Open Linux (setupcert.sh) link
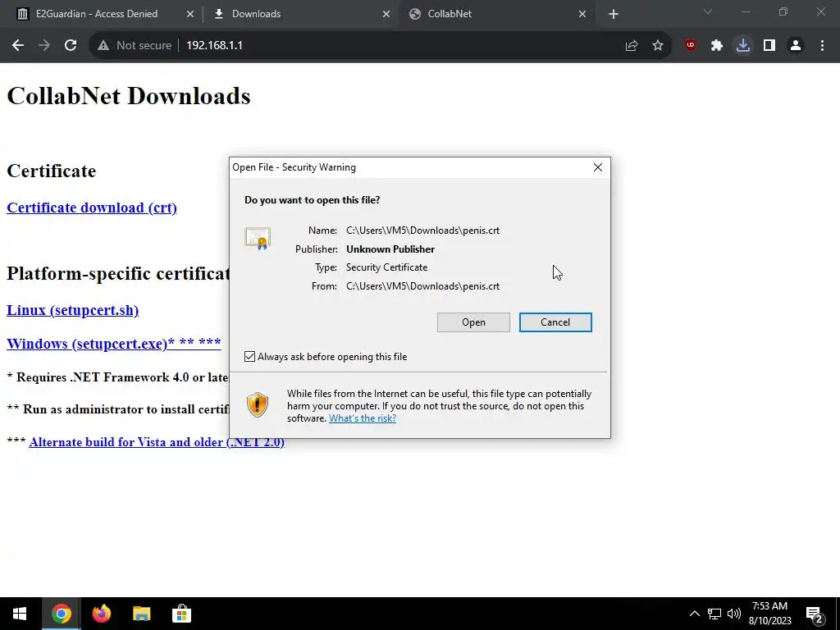The height and width of the screenshot is (630, 840). coord(72,310)
